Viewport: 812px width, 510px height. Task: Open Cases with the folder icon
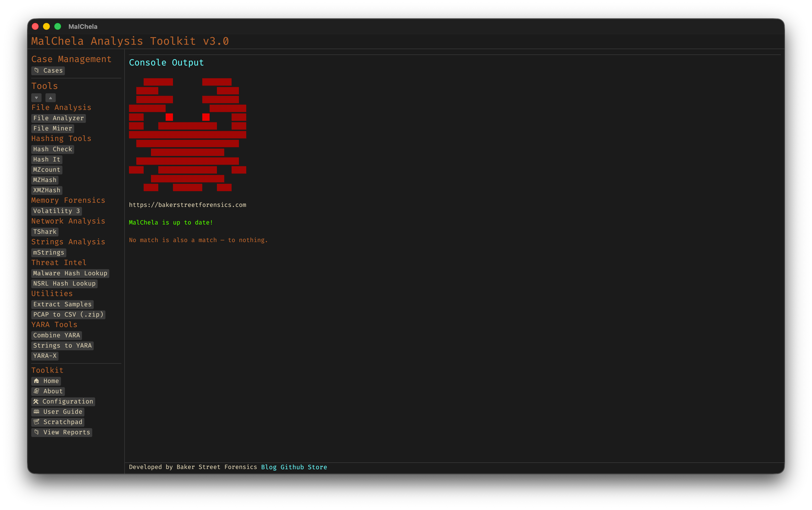pyautogui.click(x=48, y=70)
